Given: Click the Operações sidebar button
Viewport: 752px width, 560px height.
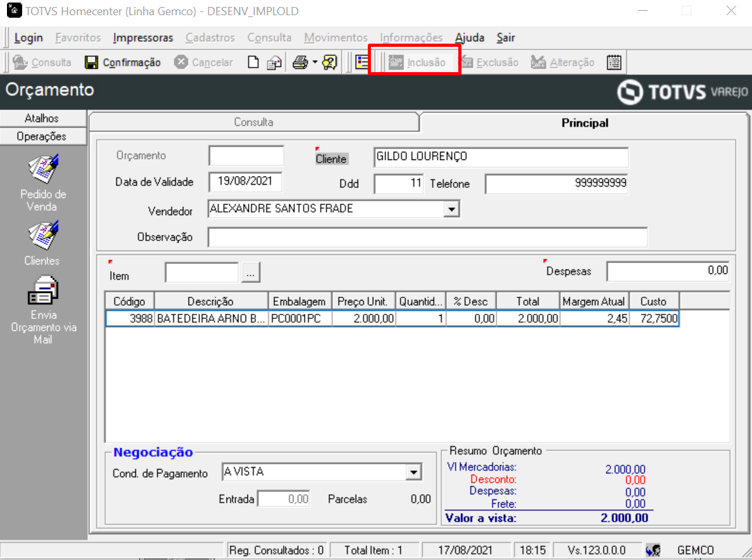Looking at the screenshot, I should click(42, 136).
